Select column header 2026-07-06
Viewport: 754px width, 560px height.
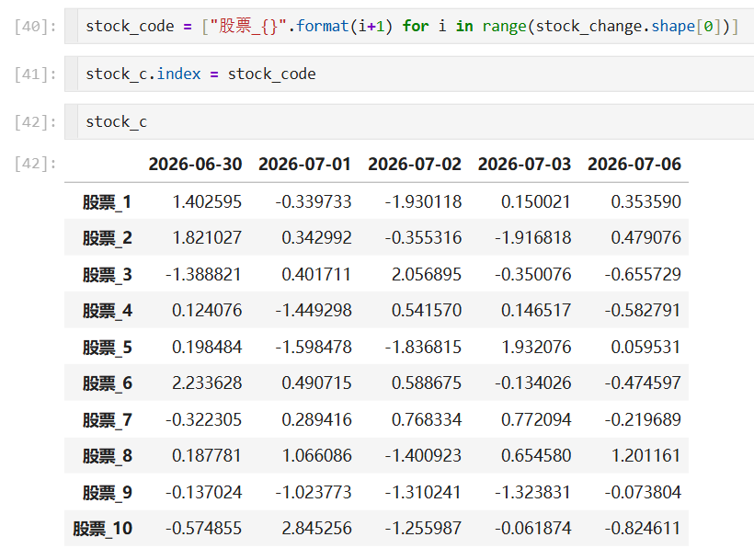tap(634, 165)
